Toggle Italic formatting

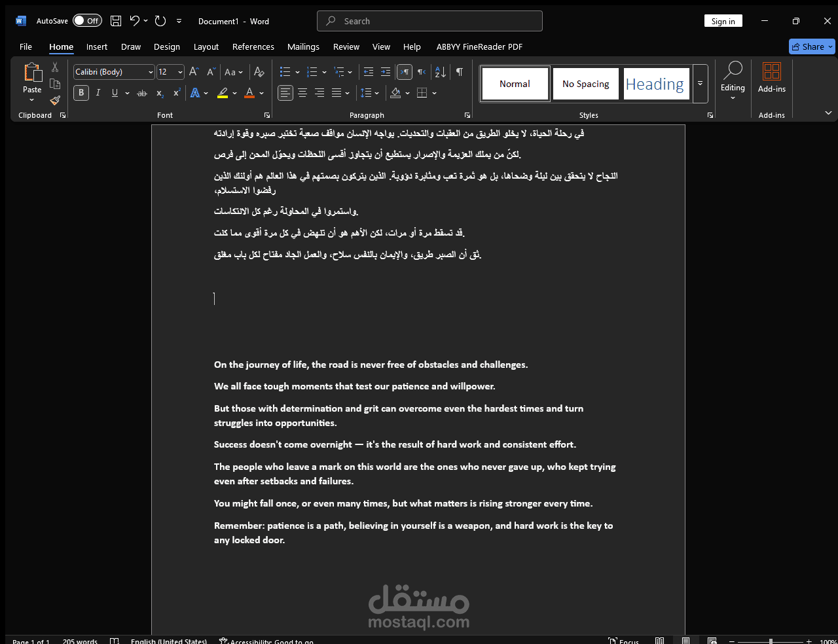point(98,93)
